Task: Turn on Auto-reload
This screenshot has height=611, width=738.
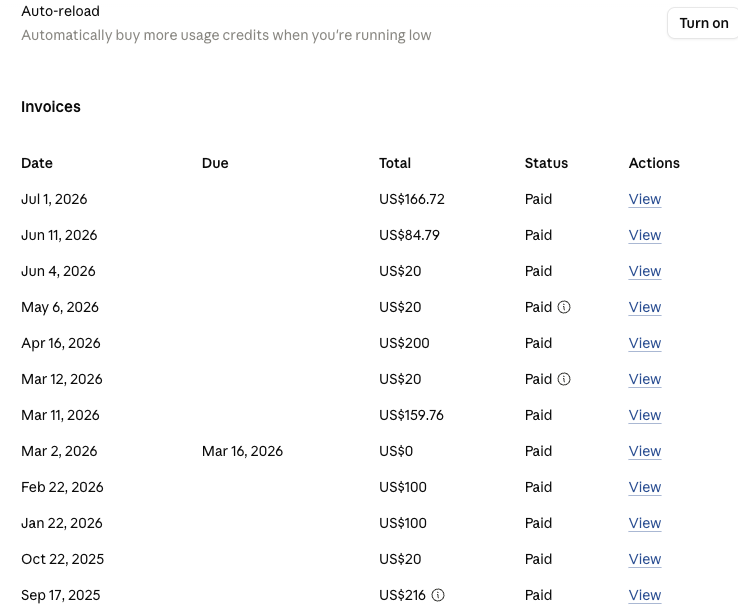Action: 703,23
